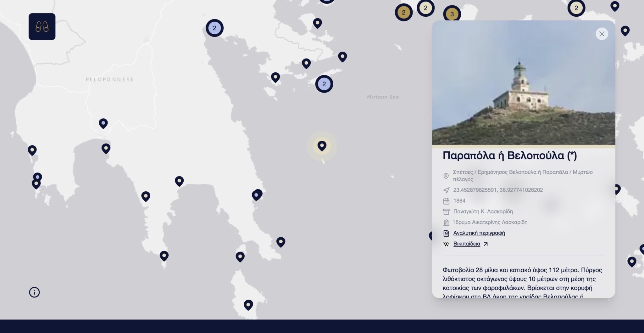Close the Παραπόλα lighthouse info card
644x333 pixels.
pyautogui.click(x=602, y=34)
